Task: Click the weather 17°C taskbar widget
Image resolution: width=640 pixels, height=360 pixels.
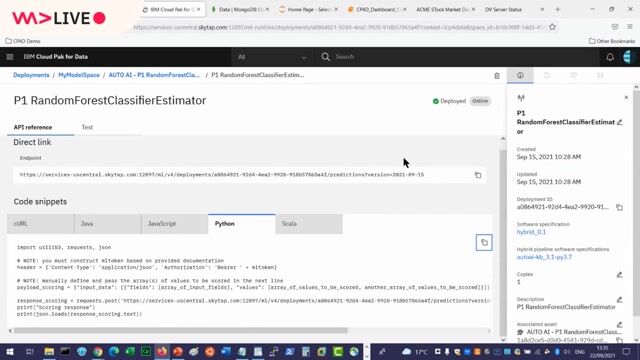Action: 415,351
